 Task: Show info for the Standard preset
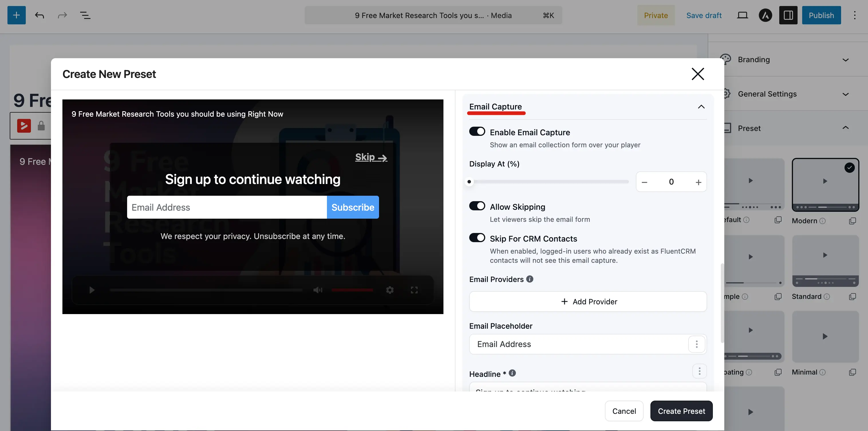(x=827, y=297)
